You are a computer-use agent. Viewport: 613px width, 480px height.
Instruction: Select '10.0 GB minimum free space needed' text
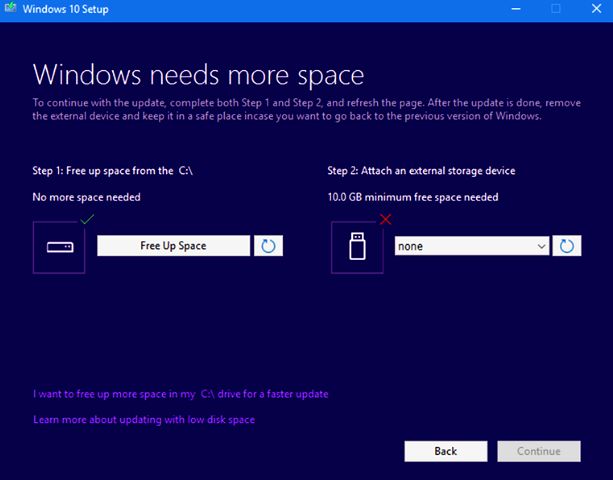coord(413,197)
